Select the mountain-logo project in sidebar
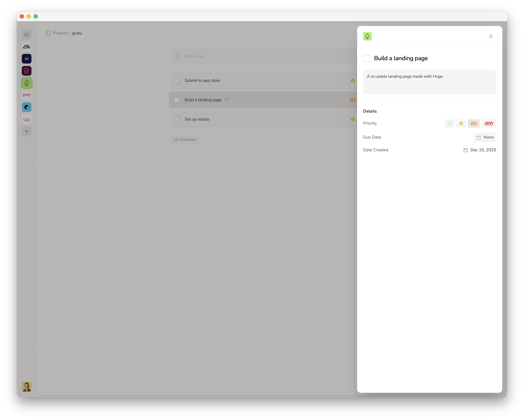Viewport: 524px width, 420px height. (x=26, y=47)
